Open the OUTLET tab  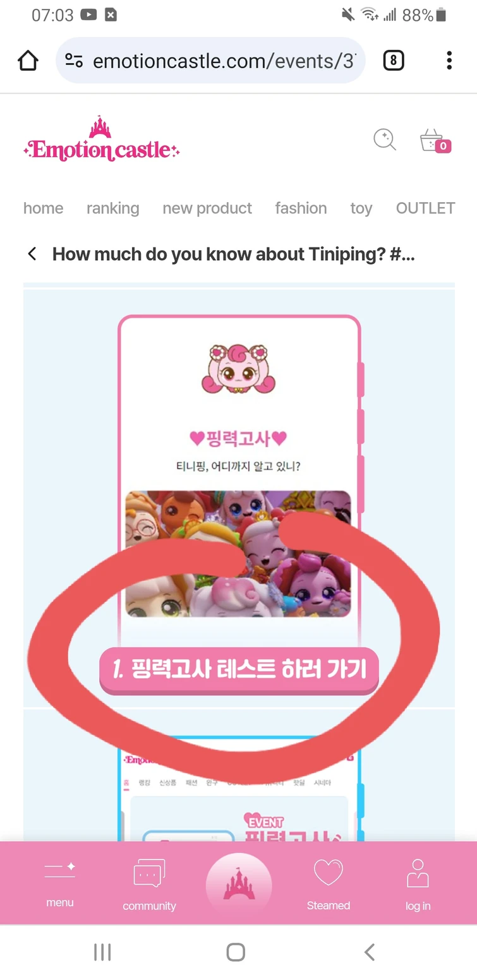coord(425,208)
